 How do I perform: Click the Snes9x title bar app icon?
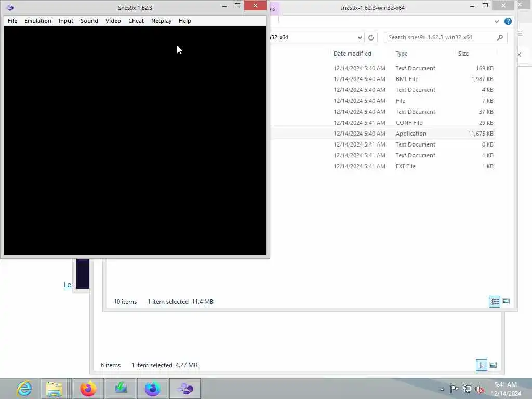[10, 7]
